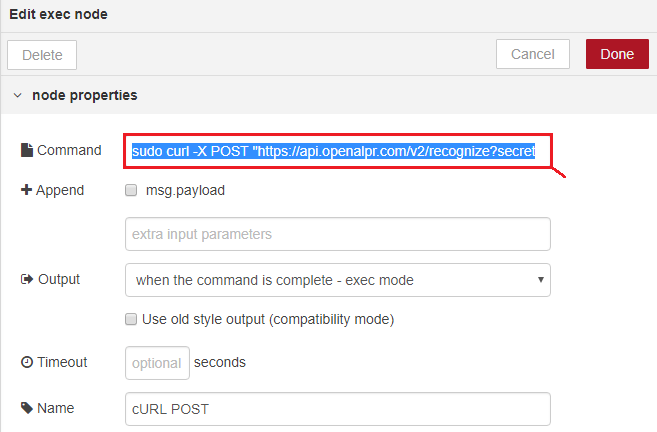Toggle Use old style output checkbox
Viewport: 657px width, 432px height.
coord(131,320)
